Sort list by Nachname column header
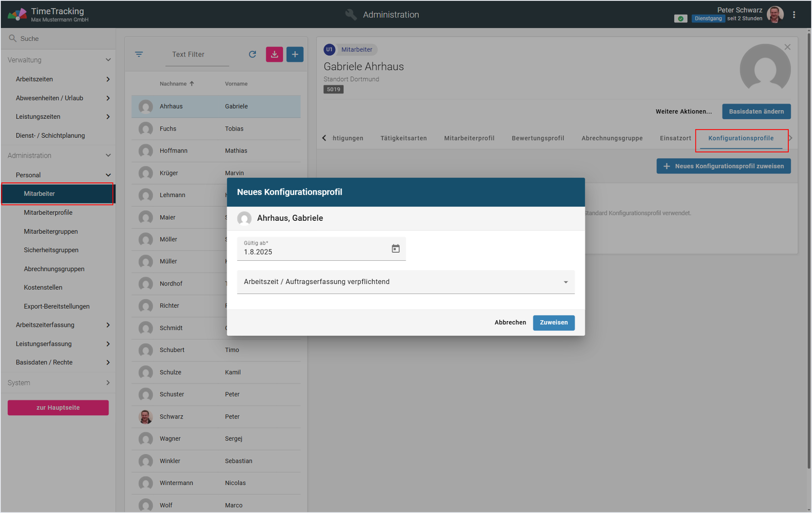The image size is (812, 513). pos(174,84)
